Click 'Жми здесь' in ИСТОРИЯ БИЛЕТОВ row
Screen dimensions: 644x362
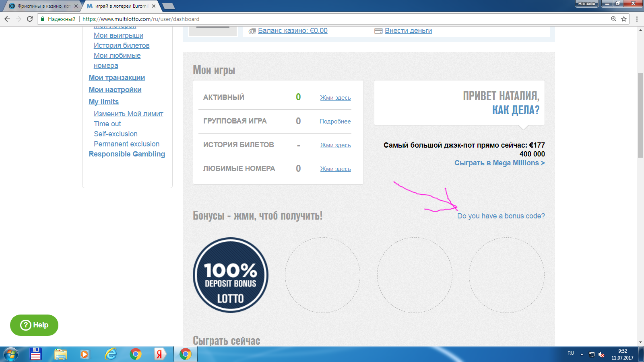coord(335,145)
